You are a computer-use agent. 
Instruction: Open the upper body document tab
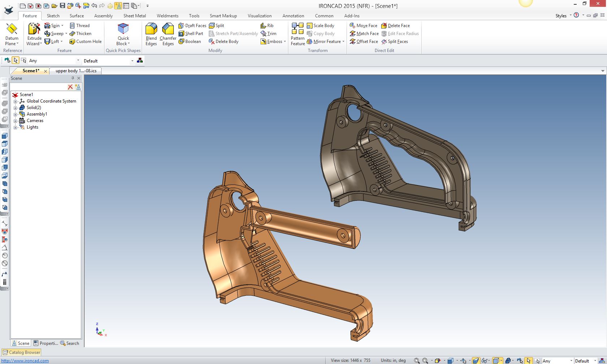(x=76, y=71)
